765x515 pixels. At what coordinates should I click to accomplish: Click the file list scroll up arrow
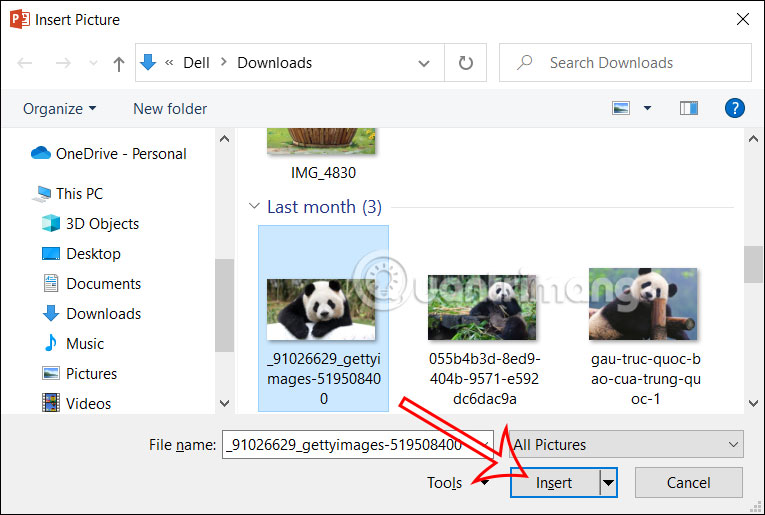(x=753, y=139)
